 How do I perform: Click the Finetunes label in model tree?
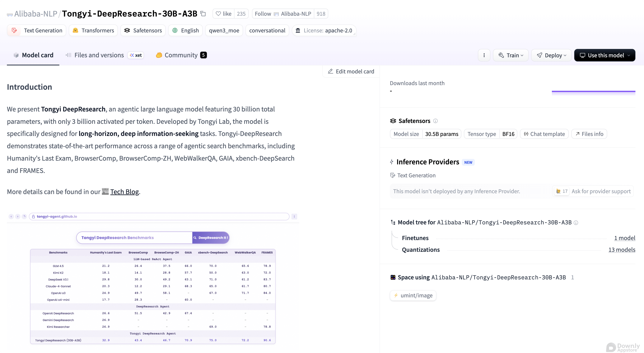pyautogui.click(x=415, y=238)
